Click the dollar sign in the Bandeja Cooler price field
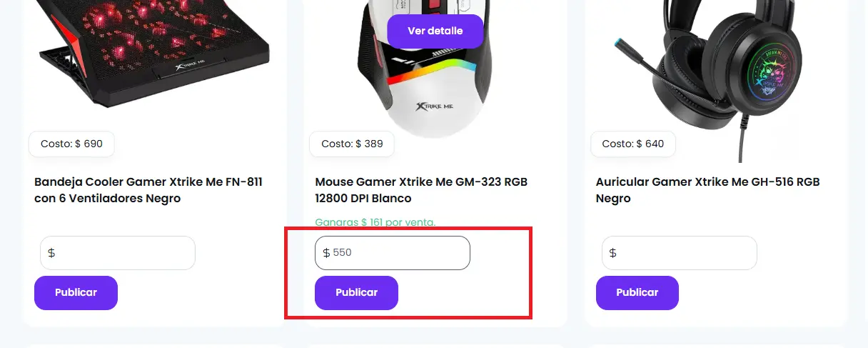 51,253
